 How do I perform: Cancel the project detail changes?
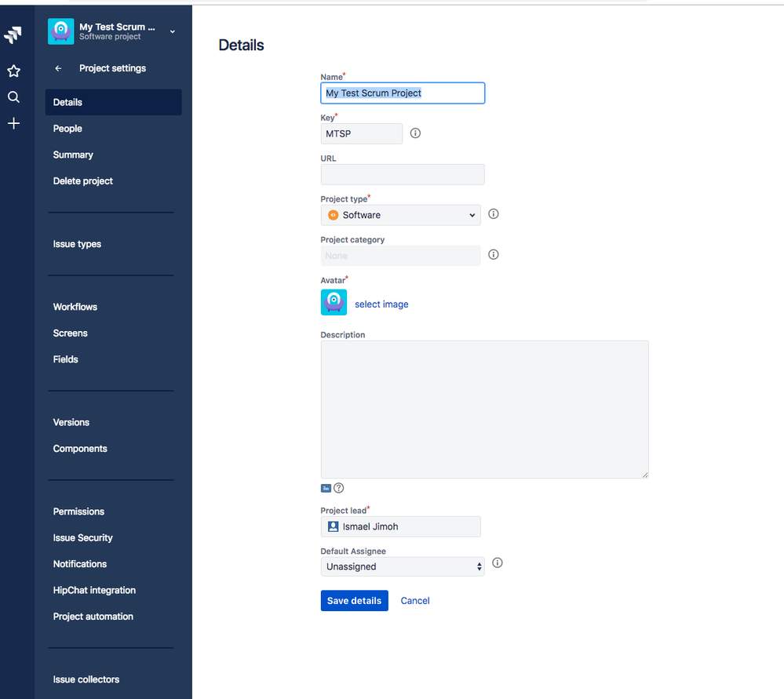click(x=414, y=600)
